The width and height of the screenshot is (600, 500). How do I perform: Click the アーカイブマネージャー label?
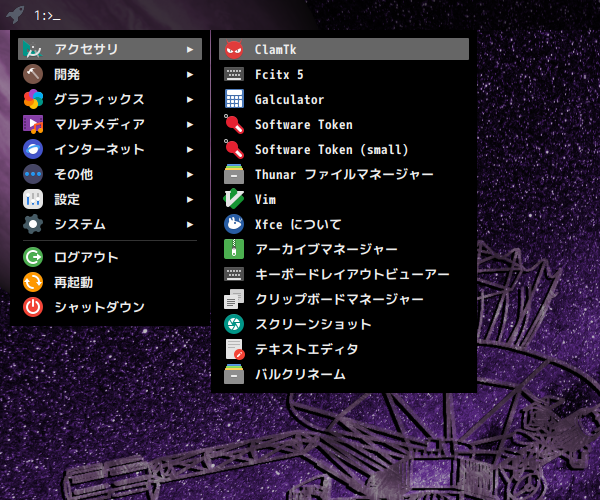tap(326, 249)
